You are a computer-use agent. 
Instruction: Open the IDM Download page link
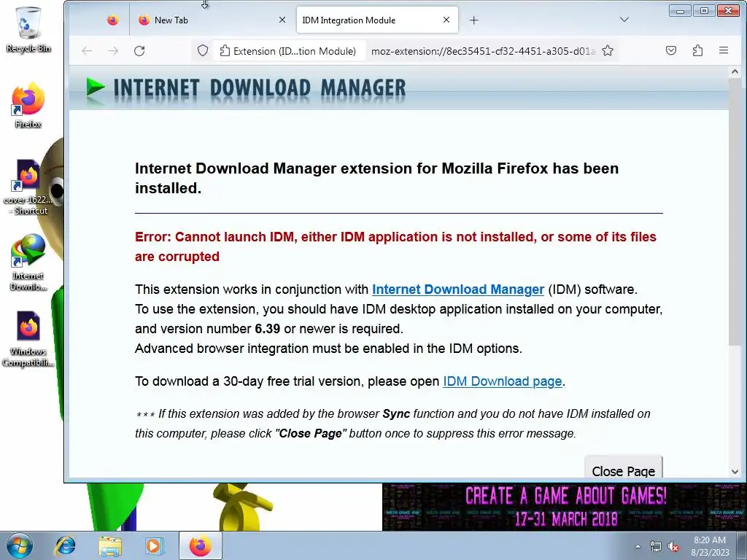(502, 381)
